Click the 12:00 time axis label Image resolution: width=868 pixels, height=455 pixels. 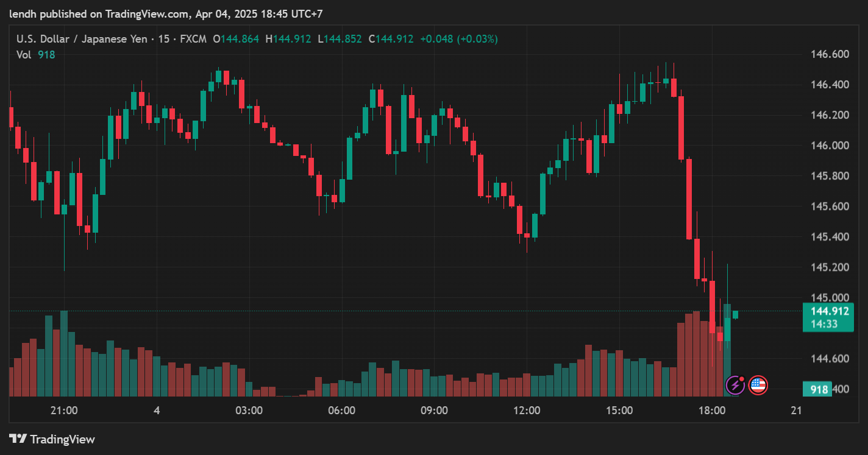point(527,411)
